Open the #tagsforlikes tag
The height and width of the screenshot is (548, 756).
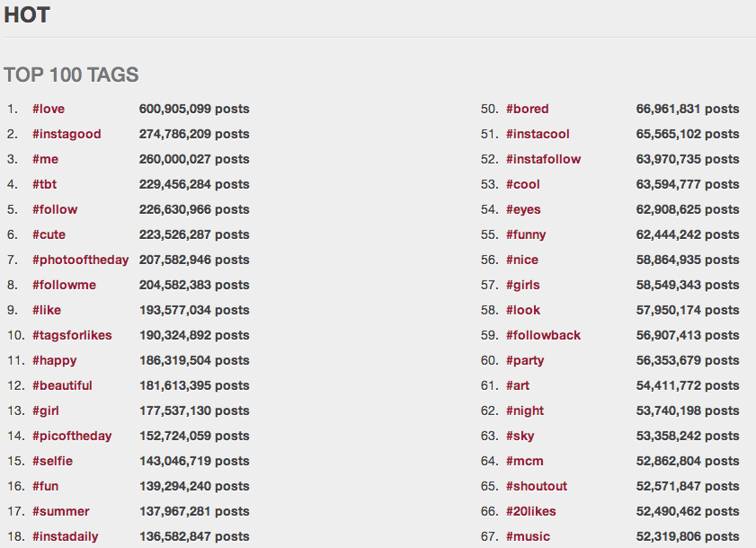72,335
